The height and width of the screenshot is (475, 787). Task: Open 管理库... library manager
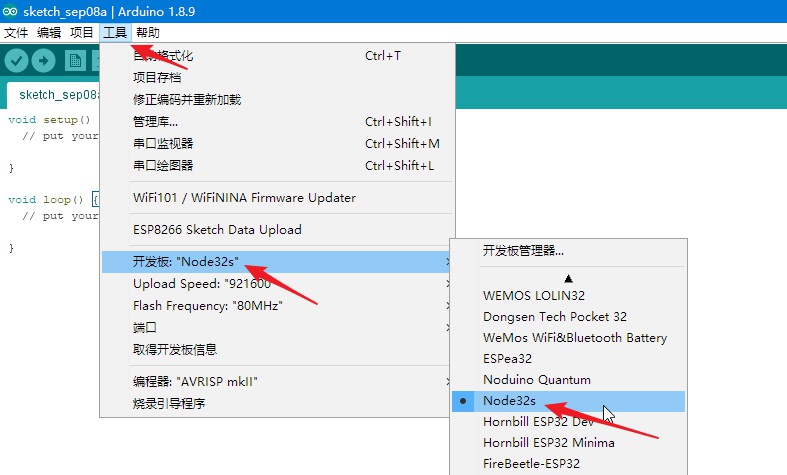[277, 122]
